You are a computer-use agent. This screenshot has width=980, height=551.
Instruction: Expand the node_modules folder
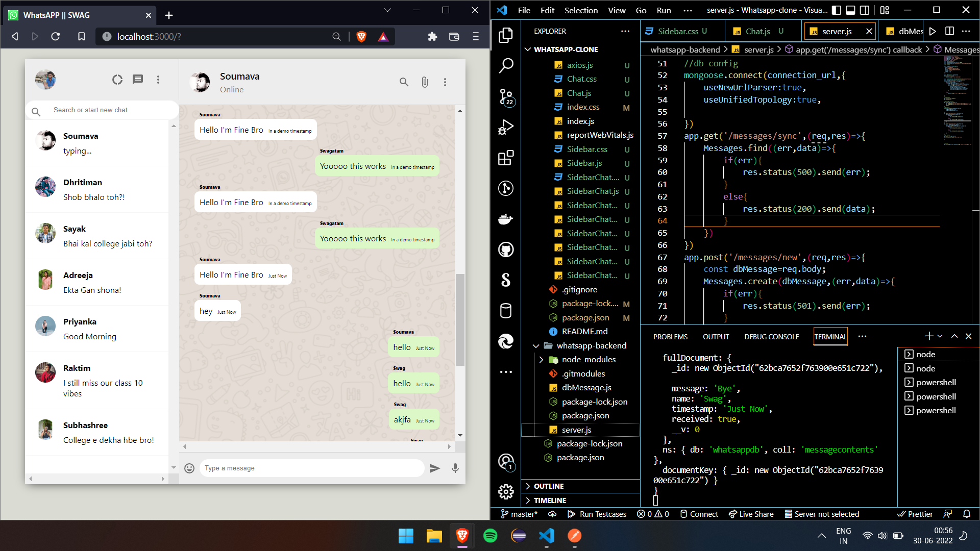542,359
